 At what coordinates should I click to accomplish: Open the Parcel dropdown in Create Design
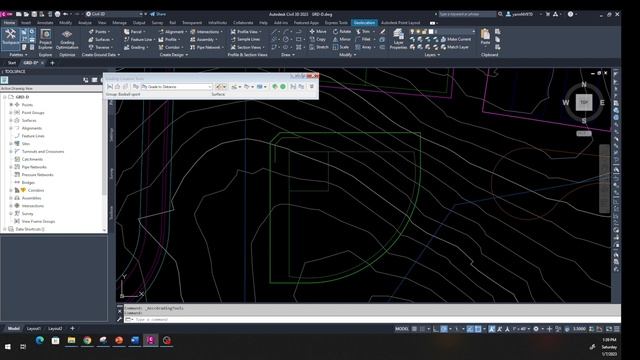135,31
